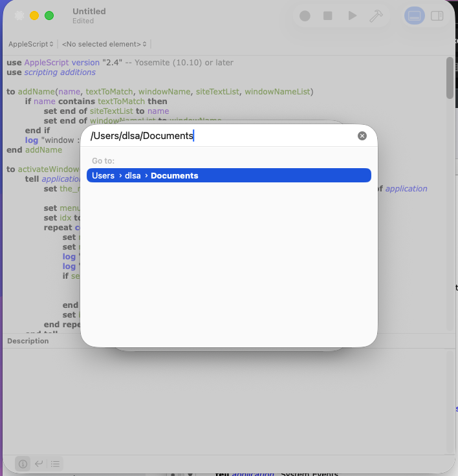Viewport: 458px width, 476px height.
Task: Show the result reply arrow pane
Action: coord(39,463)
